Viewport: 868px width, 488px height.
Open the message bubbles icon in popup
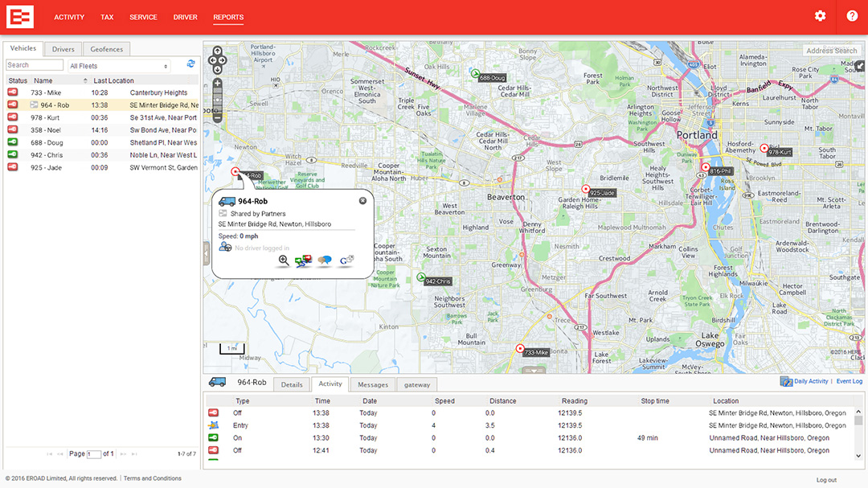click(x=325, y=260)
